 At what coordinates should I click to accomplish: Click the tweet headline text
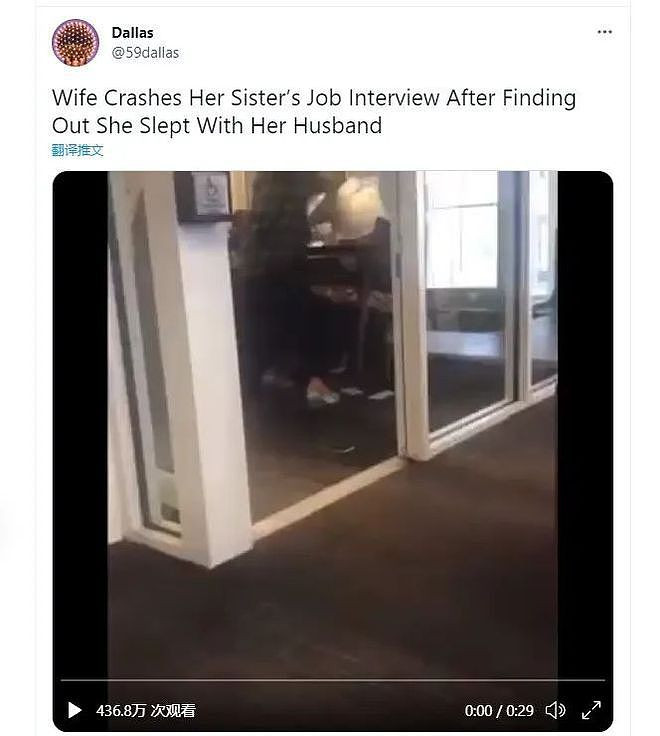click(x=314, y=112)
